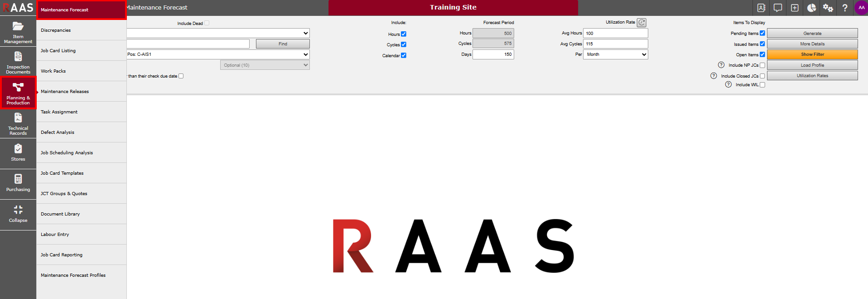Click the Utilization Rate refresh icon

(x=641, y=22)
